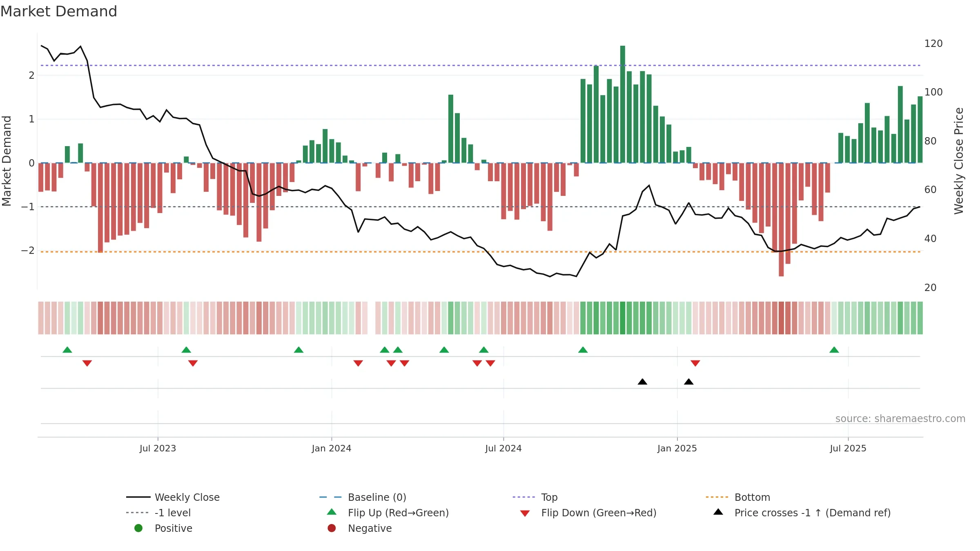Image resolution: width=980 pixels, height=551 pixels.
Task: Click the Jan 2025 axis label
Action: pyautogui.click(x=677, y=448)
